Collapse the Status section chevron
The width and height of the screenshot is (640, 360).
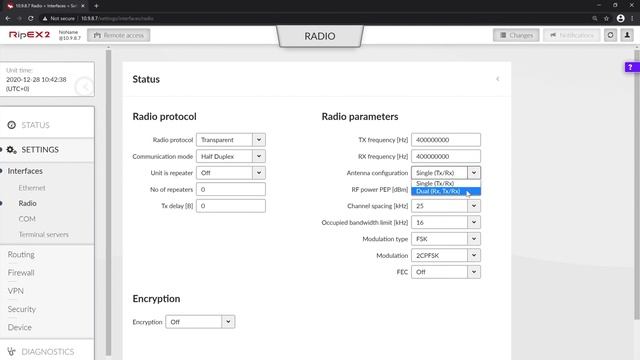point(498,79)
